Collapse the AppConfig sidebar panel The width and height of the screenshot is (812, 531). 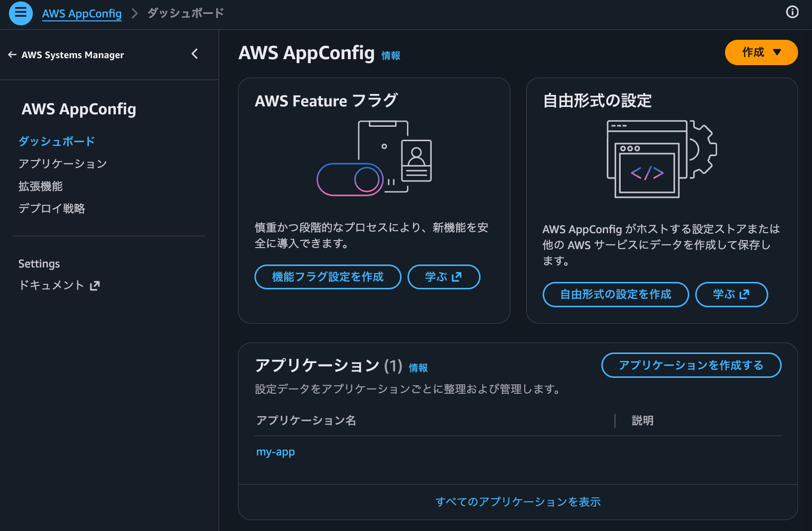tap(194, 54)
